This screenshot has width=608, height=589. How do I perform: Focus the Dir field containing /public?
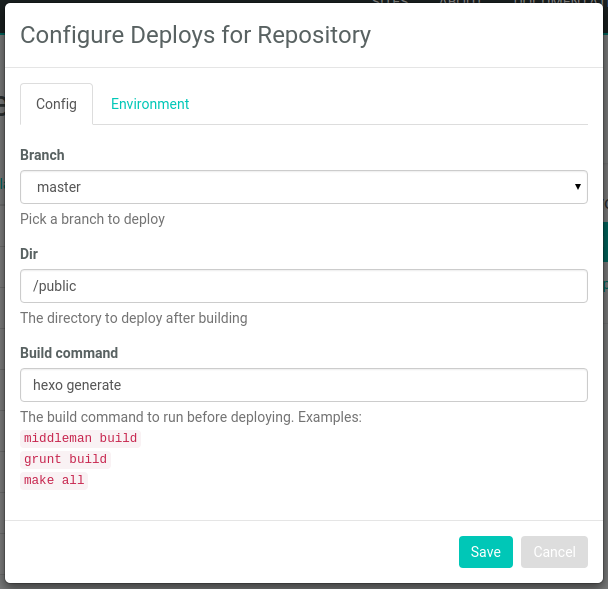303,286
